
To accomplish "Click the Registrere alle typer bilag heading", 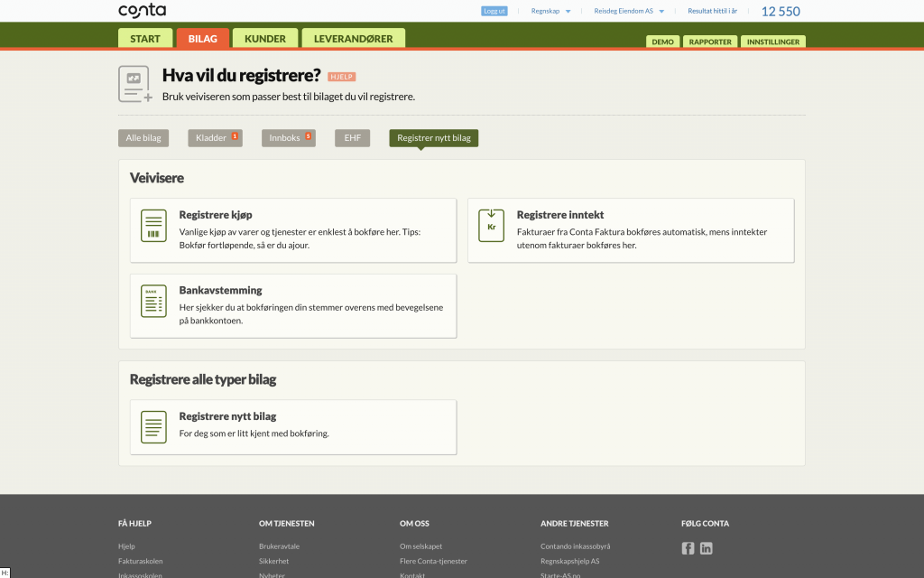I will pyautogui.click(x=203, y=379).
